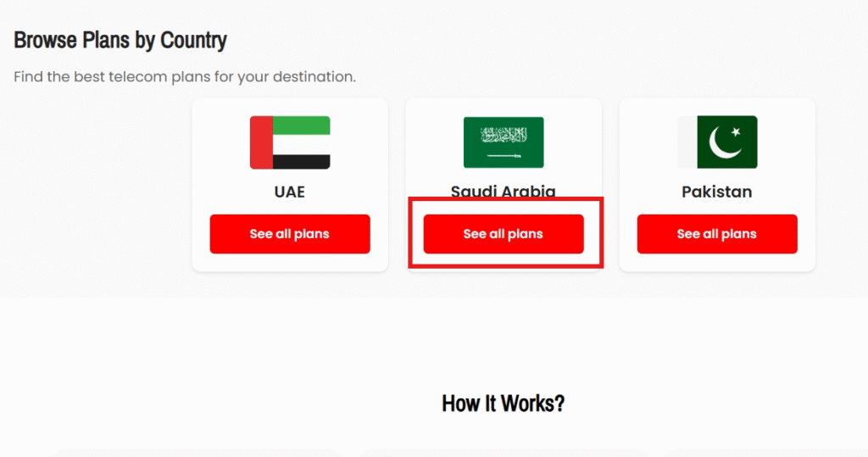Click the UAE flag image
The image size is (868, 457).
[290, 142]
